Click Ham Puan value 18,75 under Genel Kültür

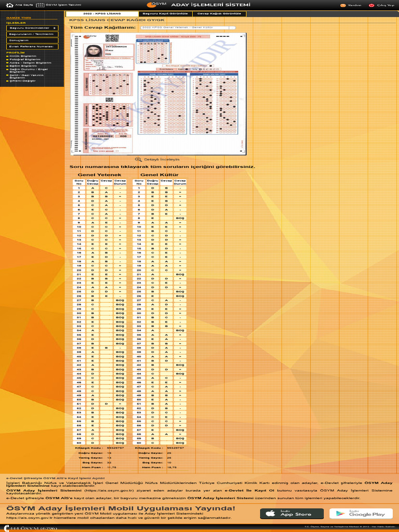pyautogui.click(x=172, y=467)
